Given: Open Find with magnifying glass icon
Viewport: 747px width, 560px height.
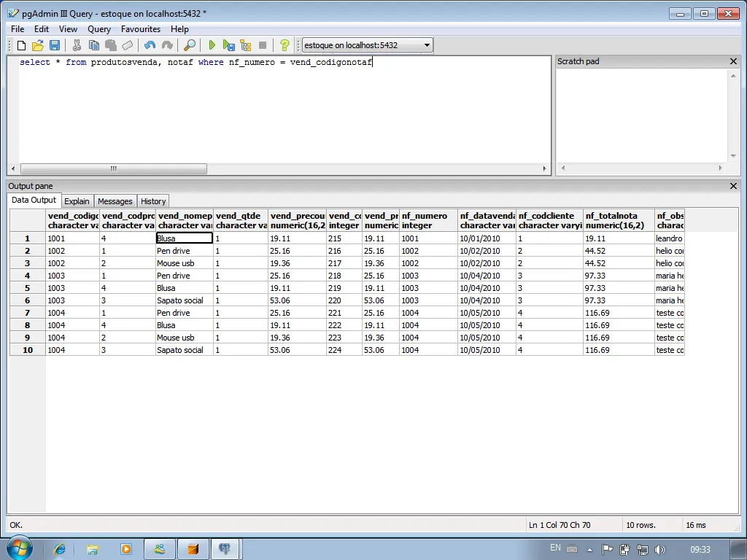Looking at the screenshot, I should click(x=190, y=45).
